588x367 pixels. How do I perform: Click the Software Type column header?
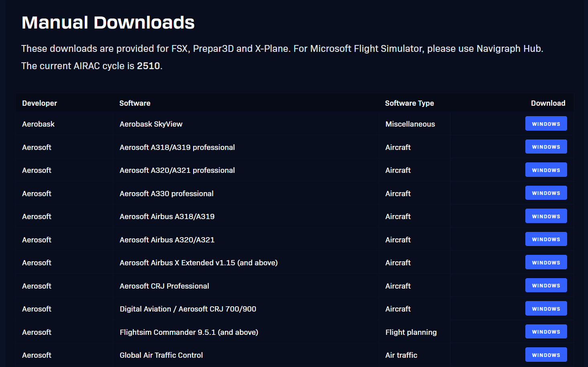click(x=409, y=103)
